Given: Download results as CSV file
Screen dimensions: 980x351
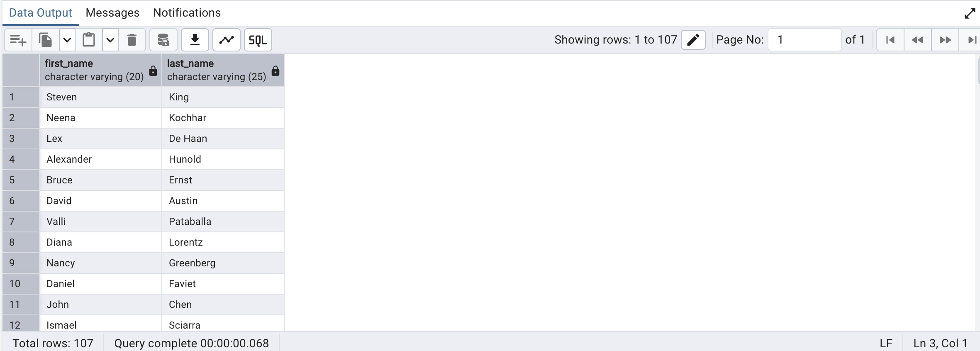Looking at the screenshot, I should click(x=195, y=40).
